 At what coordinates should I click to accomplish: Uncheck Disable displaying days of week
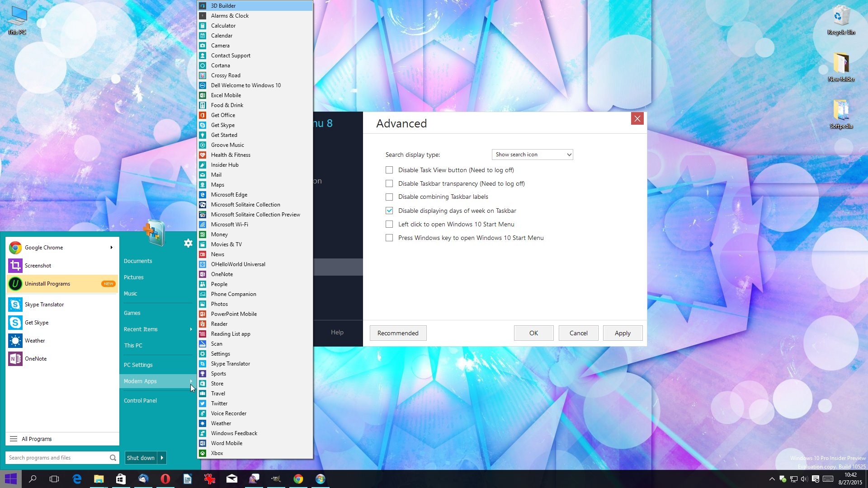tap(389, 211)
